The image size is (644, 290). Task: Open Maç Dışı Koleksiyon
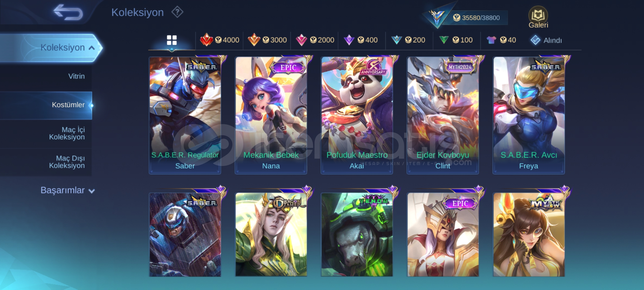click(46, 162)
